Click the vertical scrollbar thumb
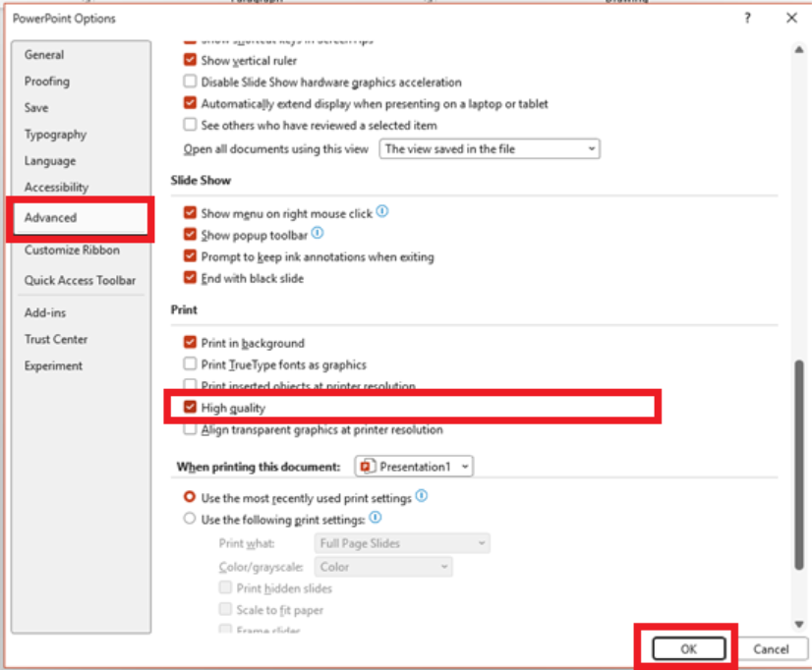Screen dimensions: 812x670 click(x=799, y=465)
